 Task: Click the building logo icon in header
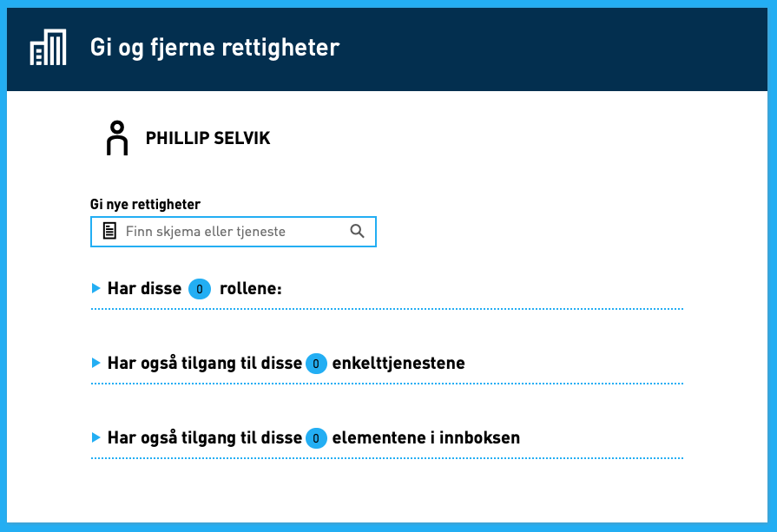[48, 47]
